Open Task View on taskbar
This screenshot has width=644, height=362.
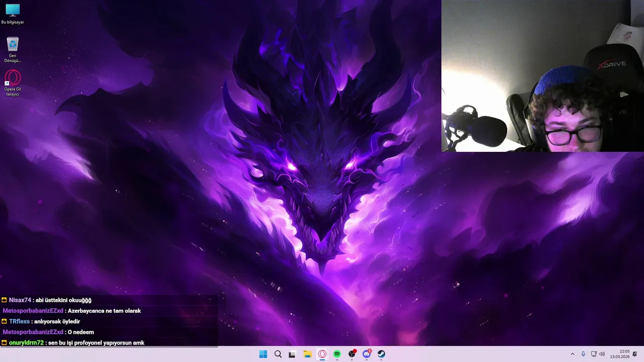(292, 354)
